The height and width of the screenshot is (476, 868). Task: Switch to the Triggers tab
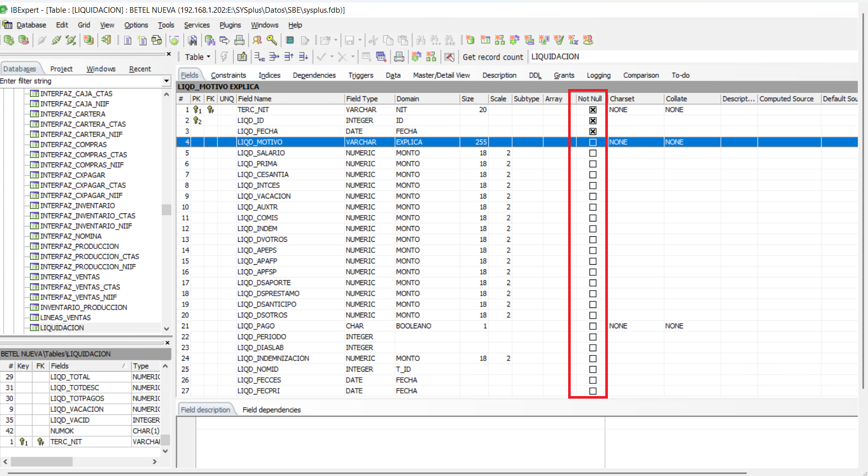[360, 75]
